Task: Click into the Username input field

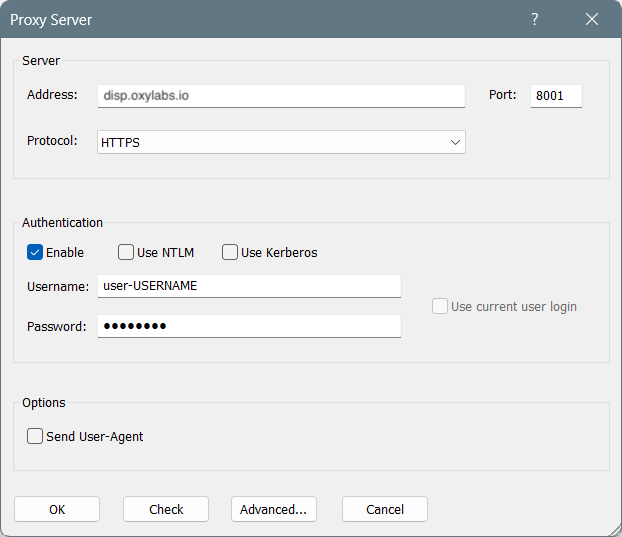Action: (249, 286)
